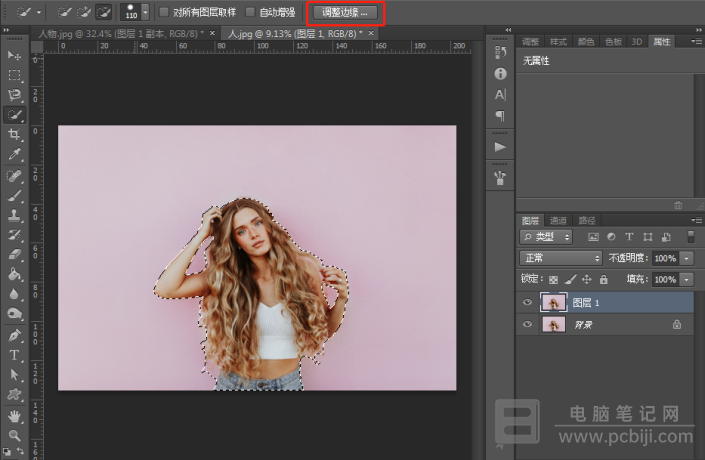
Task: Choose Subtract from Selection mode
Action: 103,13
